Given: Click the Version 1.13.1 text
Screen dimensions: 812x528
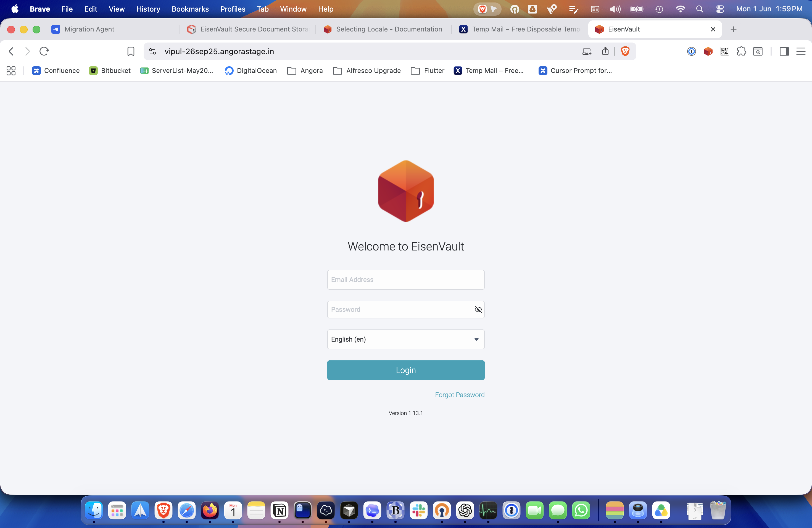Looking at the screenshot, I should click(x=406, y=413).
